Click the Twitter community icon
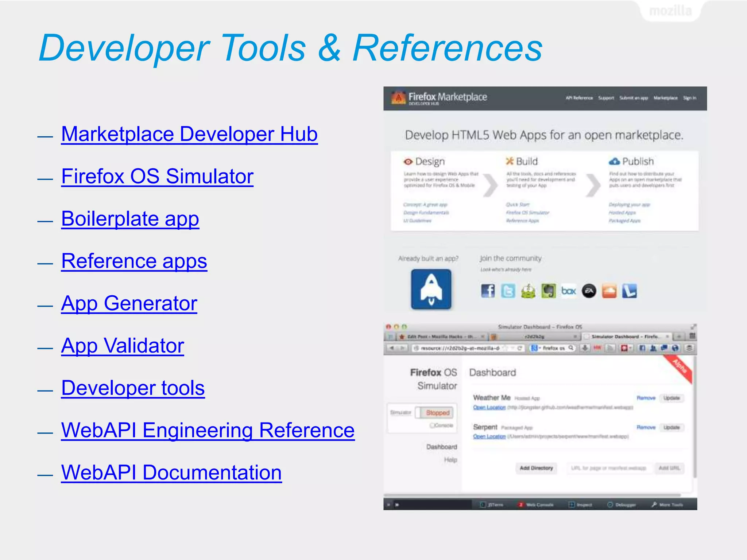 point(508,291)
